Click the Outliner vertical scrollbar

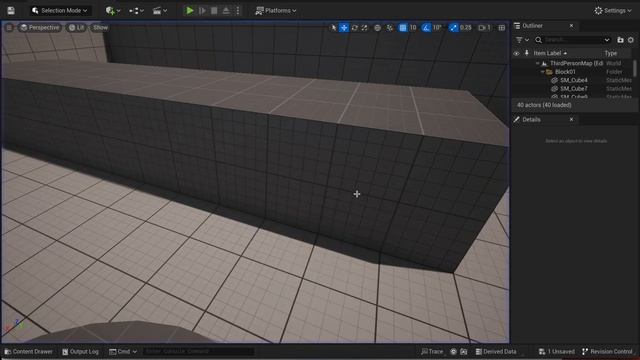click(x=635, y=68)
